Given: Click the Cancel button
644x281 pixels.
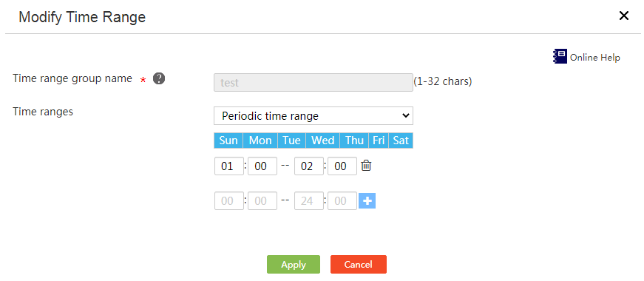Looking at the screenshot, I should pos(358,265).
